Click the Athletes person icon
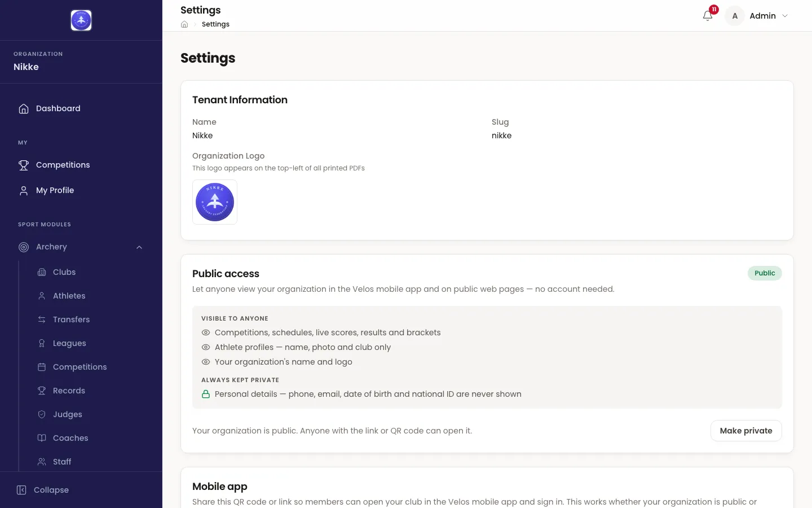This screenshot has width=812, height=508. (x=42, y=296)
